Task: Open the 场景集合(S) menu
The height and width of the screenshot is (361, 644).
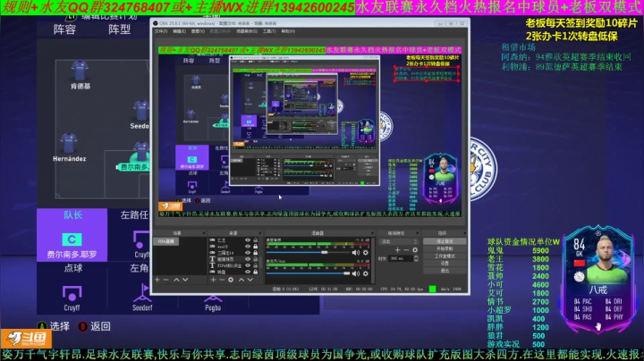Action: tap(247, 31)
